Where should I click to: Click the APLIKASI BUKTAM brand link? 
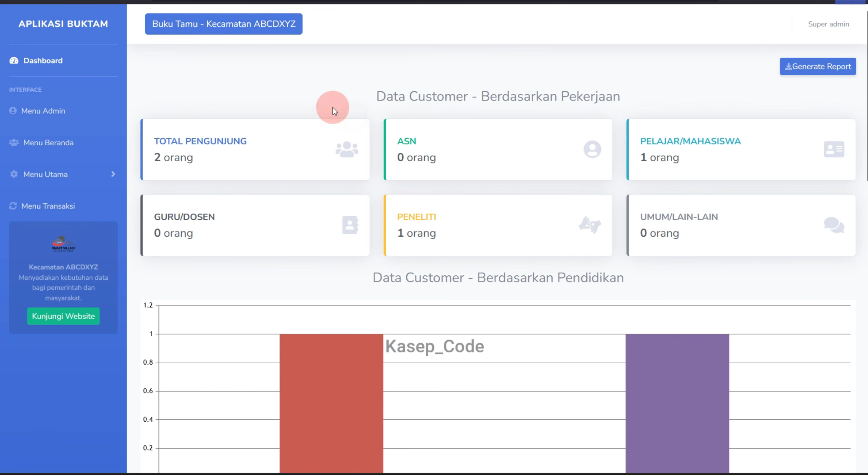click(63, 24)
